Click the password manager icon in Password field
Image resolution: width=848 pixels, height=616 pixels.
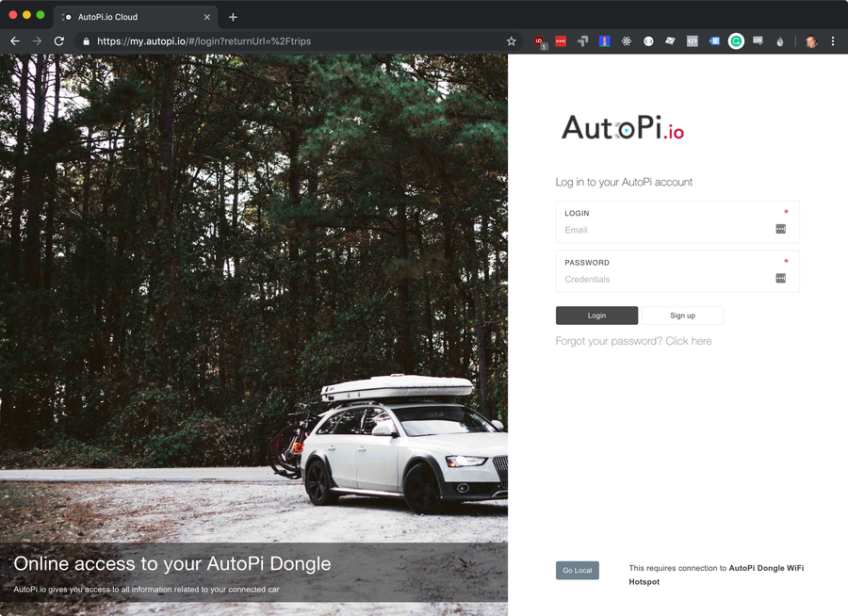tap(780, 278)
